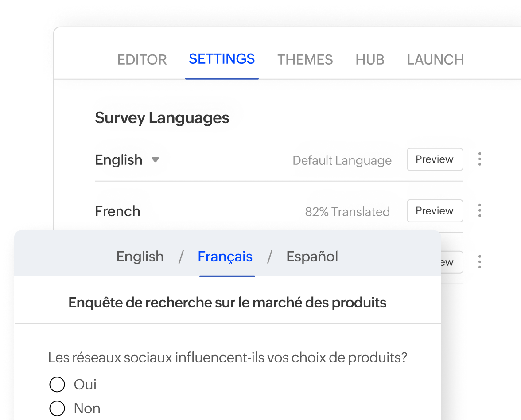Switch survey preview to English
This screenshot has width=521, height=420.
[140, 256]
